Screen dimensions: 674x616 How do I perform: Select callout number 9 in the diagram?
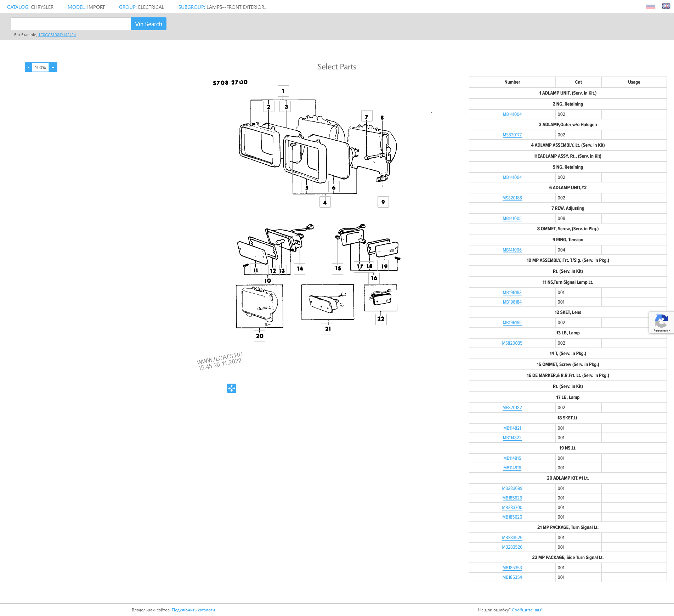(383, 202)
